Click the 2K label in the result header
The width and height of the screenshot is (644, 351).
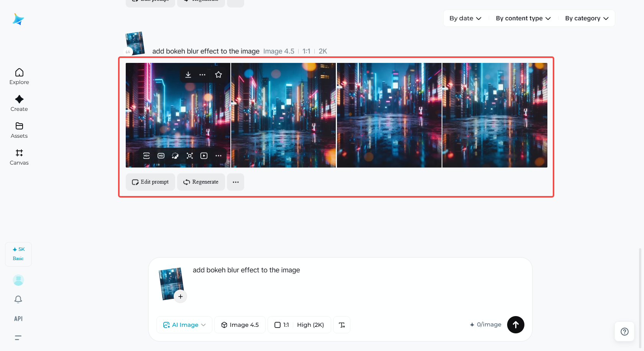(323, 51)
